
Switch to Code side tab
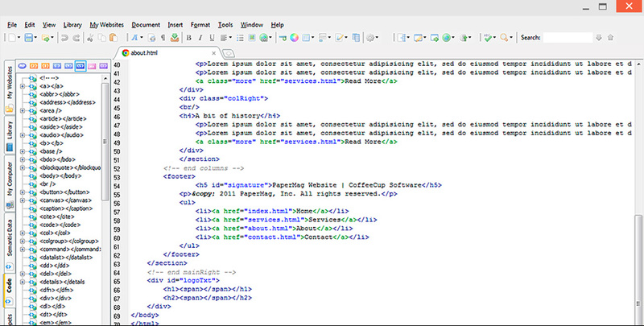[x=9, y=291]
